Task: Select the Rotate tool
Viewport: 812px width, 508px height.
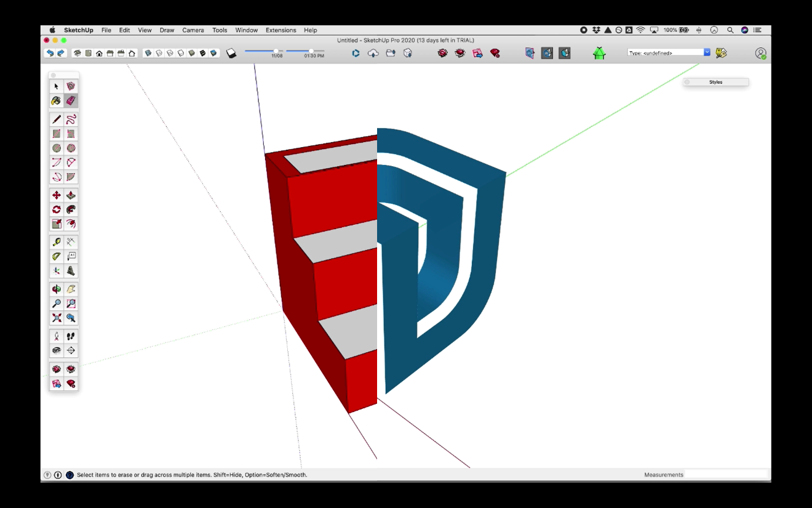Action: (x=57, y=210)
